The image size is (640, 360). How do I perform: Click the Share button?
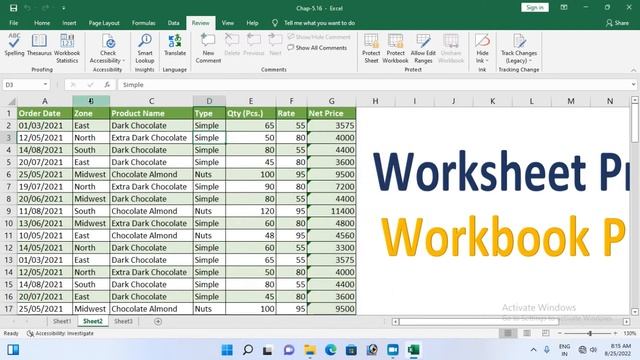pos(617,23)
